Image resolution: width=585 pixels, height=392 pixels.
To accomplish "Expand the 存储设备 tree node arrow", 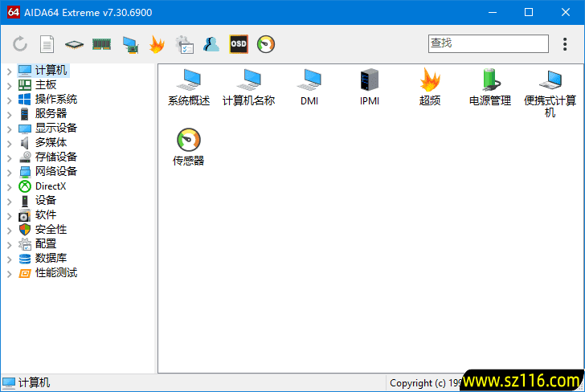I will click(10, 157).
